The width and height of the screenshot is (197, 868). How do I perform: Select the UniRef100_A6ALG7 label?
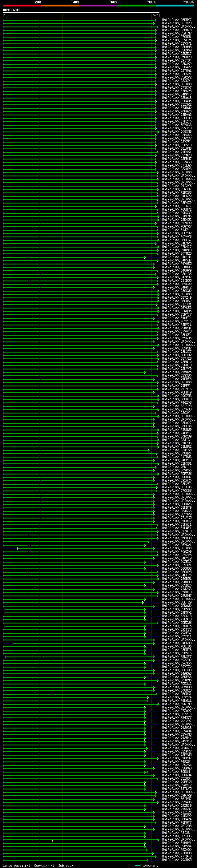pyautogui.click(x=177, y=240)
